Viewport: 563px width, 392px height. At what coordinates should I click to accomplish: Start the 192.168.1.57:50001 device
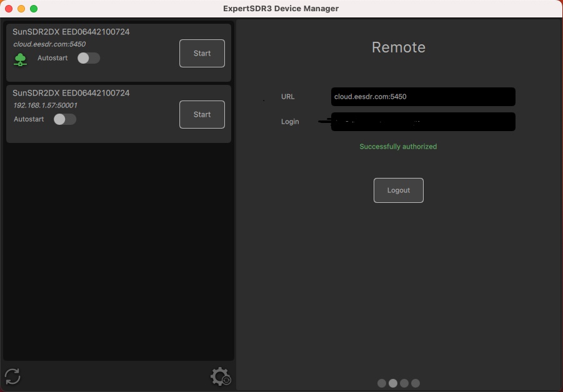[202, 114]
